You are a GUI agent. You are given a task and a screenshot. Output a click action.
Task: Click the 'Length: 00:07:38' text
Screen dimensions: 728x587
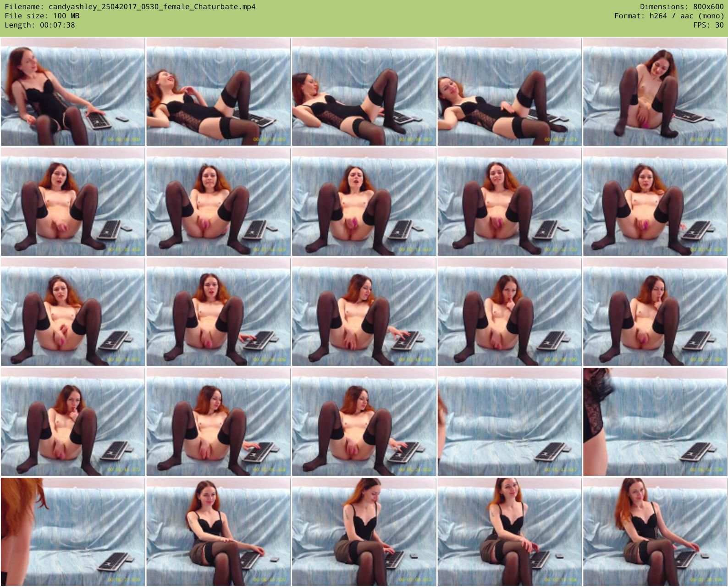tap(40, 25)
